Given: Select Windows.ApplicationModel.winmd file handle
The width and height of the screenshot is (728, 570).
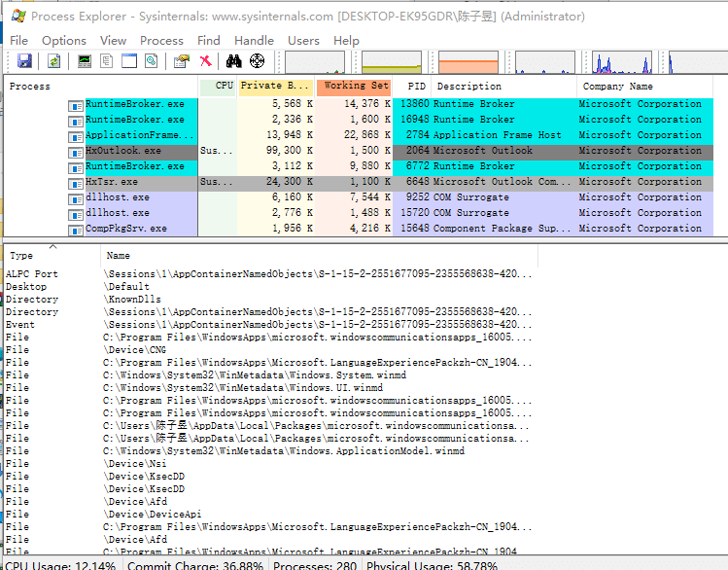Looking at the screenshot, I should point(269,451).
